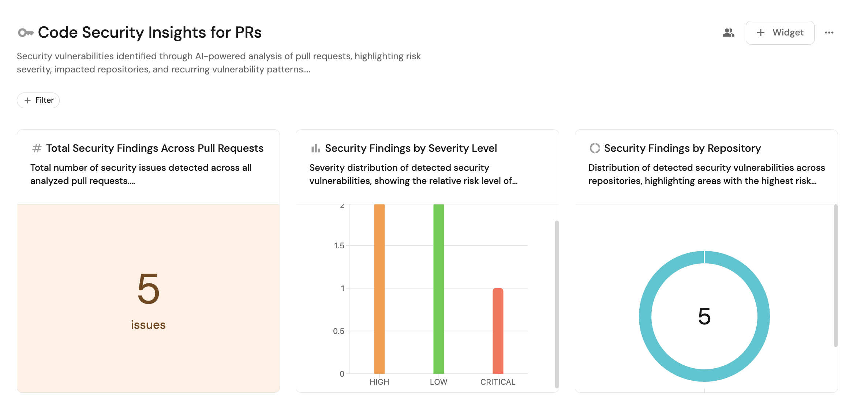Click the Severity Level chart scrollbar
Image resolution: width=868 pixels, height=403 pixels.
tap(557, 304)
